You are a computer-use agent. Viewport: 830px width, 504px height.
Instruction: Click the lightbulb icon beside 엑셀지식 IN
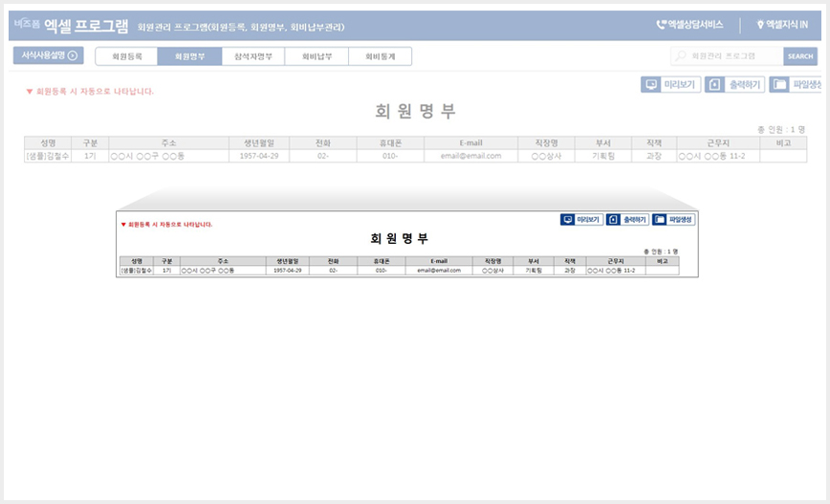tap(760, 24)
